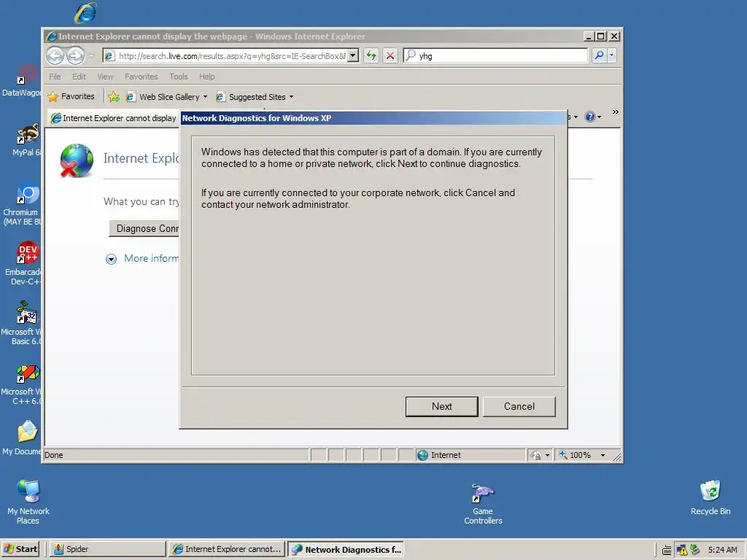
Task: Click the Back arrow in Internet Explorer
Action: [x=55, y=55]
